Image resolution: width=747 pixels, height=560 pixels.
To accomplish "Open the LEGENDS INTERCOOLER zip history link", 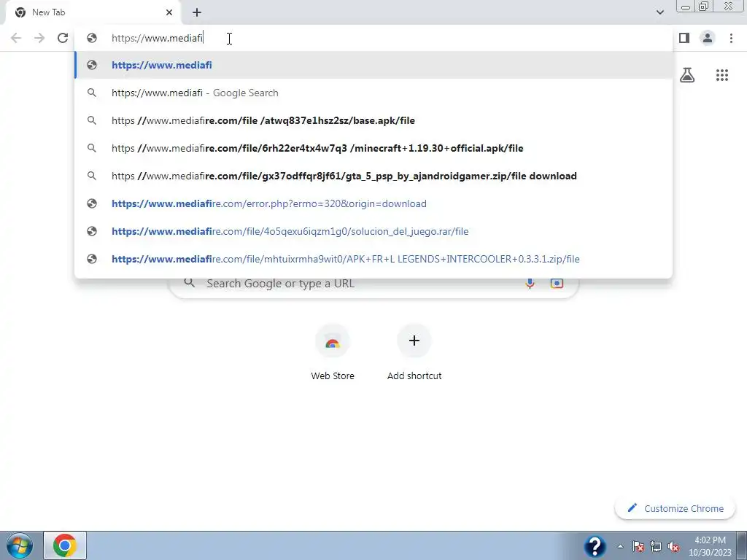I will [373, 259].
